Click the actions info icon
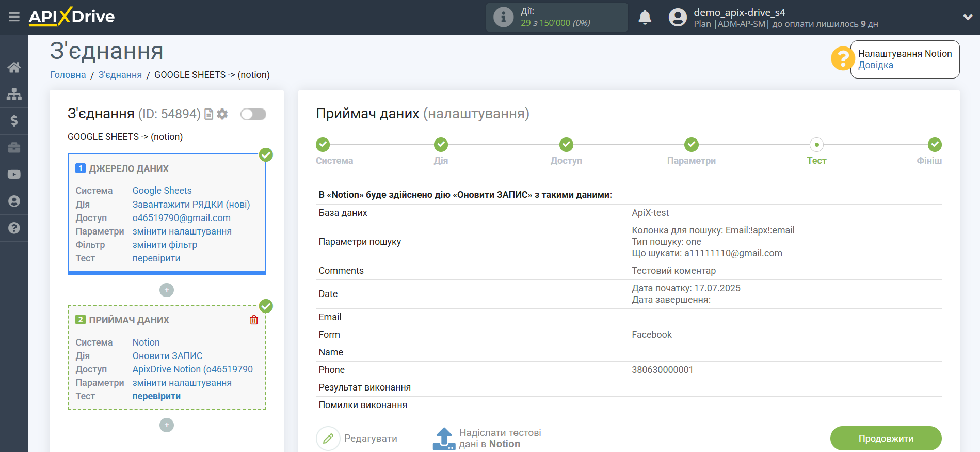980x452 pixels. [503, 18]
